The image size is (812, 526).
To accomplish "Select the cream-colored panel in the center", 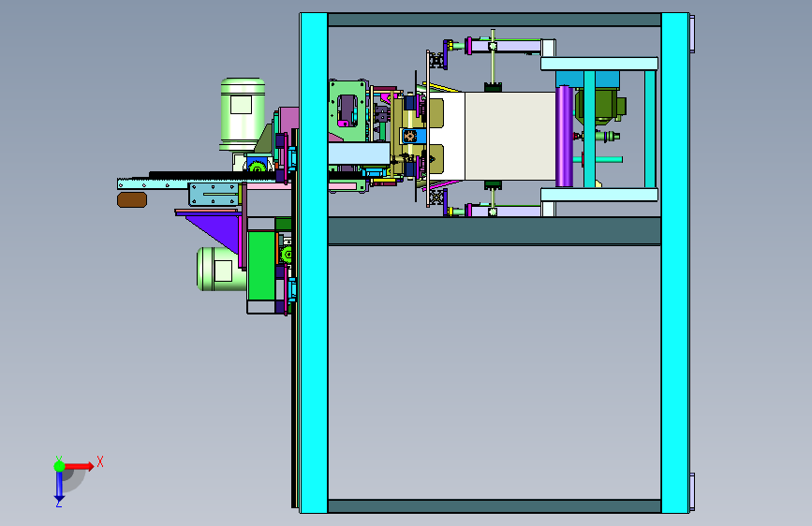I will [509, 136].
